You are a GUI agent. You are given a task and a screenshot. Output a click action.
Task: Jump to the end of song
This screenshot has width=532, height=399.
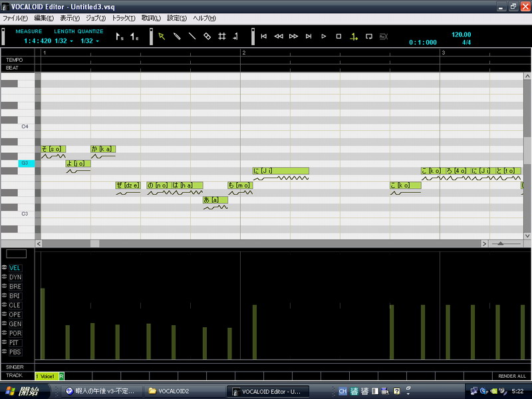click(309, 37)
